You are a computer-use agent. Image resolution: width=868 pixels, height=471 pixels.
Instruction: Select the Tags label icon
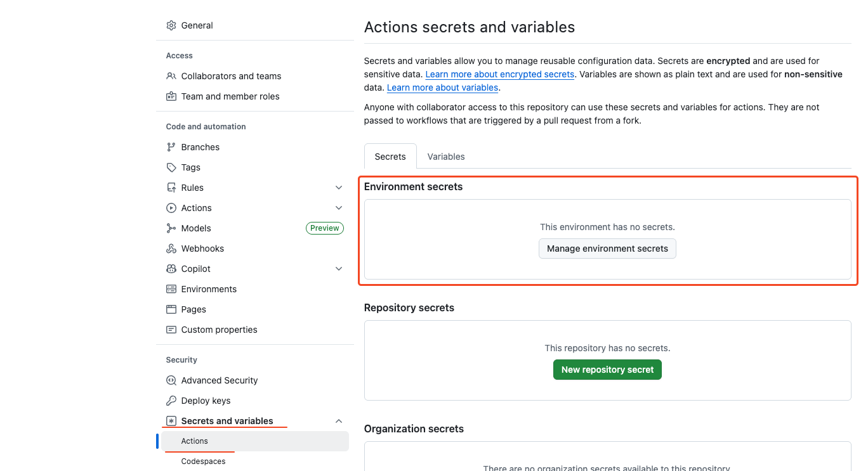[x=171, y=167]
